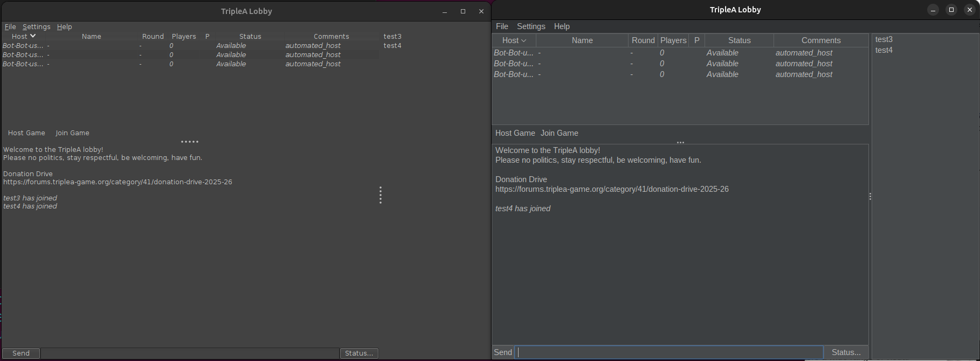Sort by Host column in right window
The width and height of the screenshot is (980, 361).
tap(514, 40)
